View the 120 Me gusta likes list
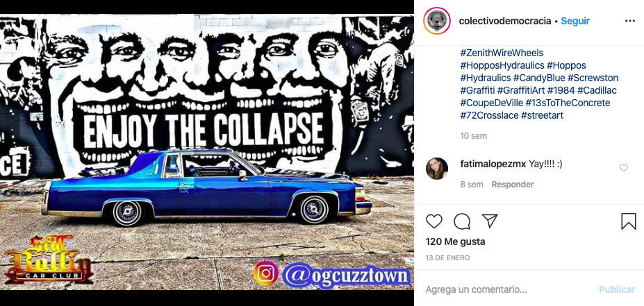Screen dimensions: 644x306 pyautogui.click(x=455, y=241)
